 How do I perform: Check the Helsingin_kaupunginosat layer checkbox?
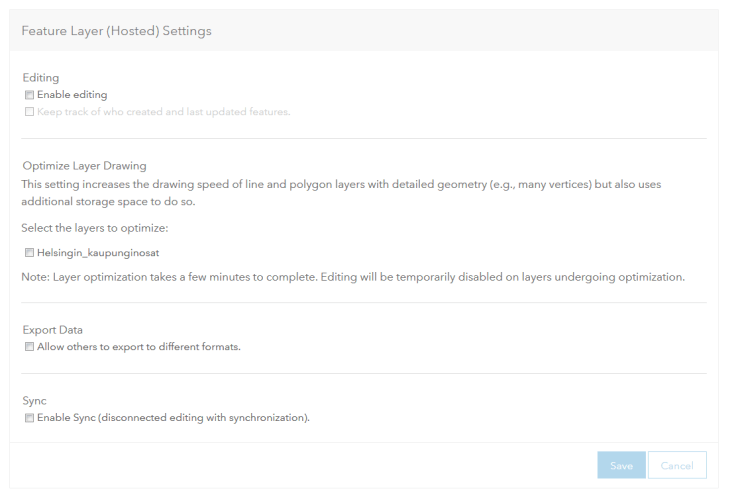click(x=29, y=253)
